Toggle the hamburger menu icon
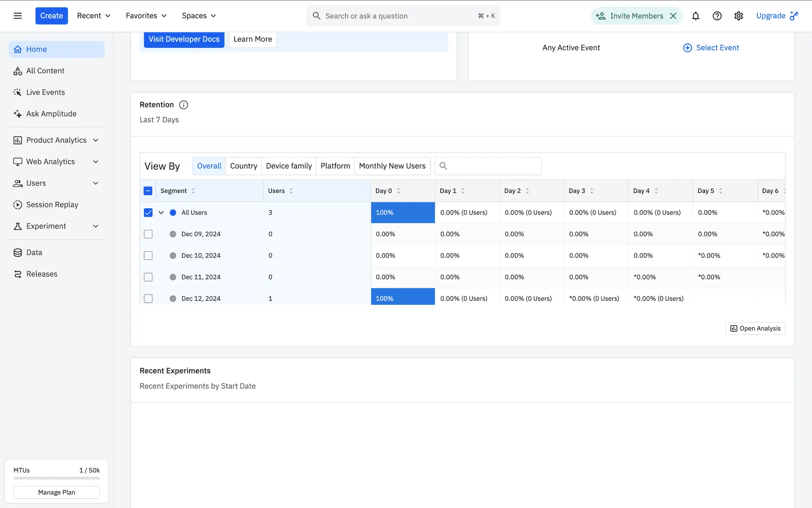 click(18, 16)
